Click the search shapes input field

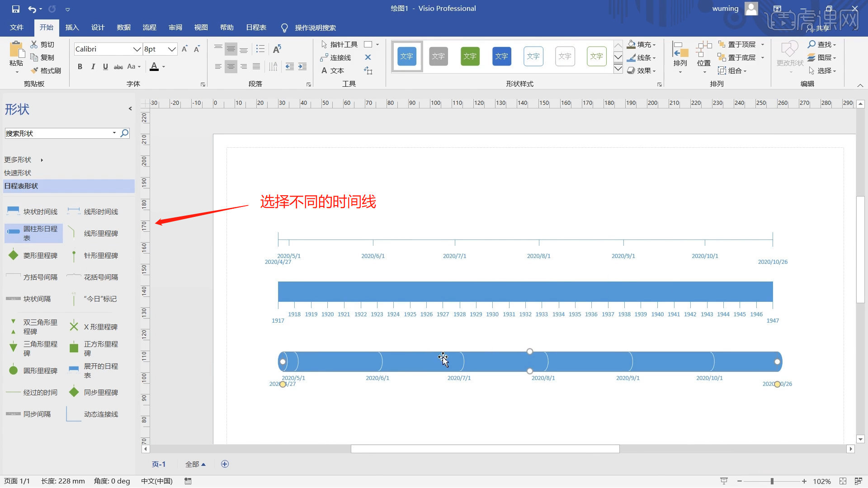[x=59, y=133]
